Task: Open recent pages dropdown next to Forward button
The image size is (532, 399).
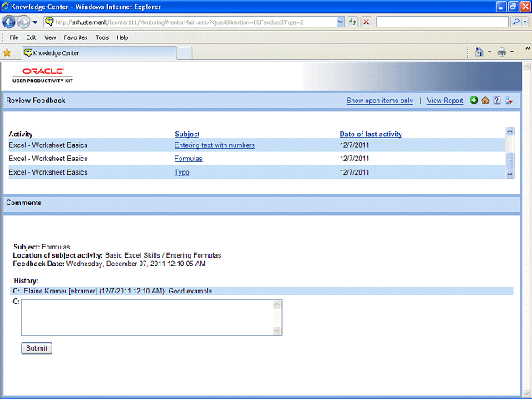Action: pyautogui.click(x=35, y=22)
